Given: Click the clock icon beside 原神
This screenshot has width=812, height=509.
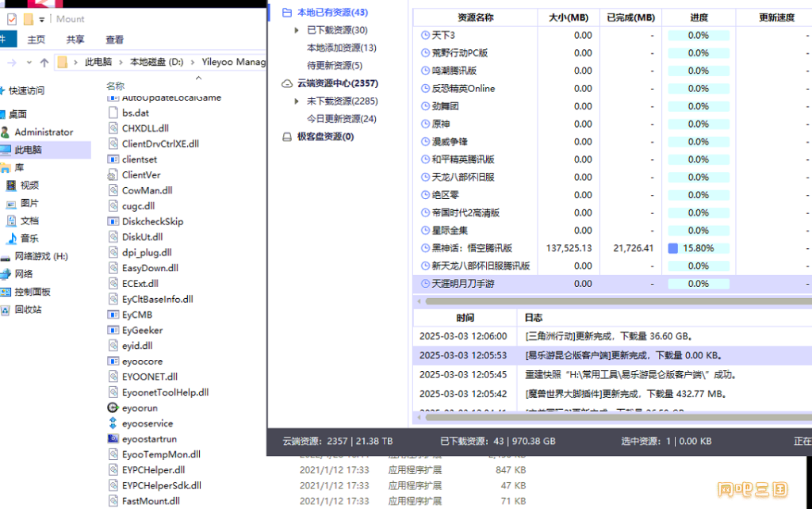Looking at the screenshot, I should point(425,124).
